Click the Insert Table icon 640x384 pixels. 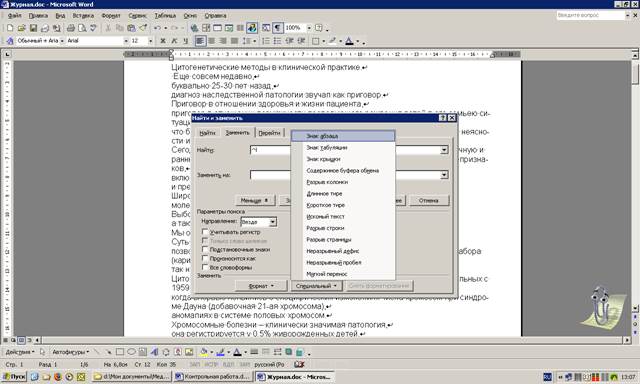(x=217, y=28)
